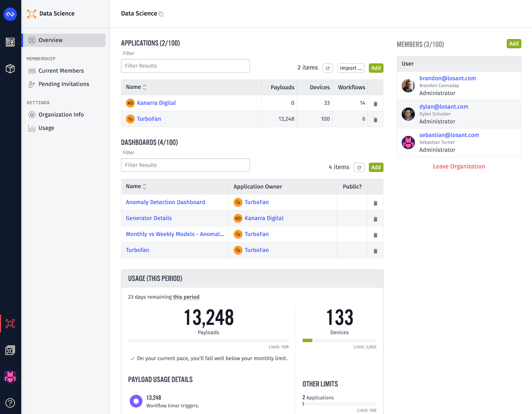Open TurboFan owner of Anomaly Detection Dashboard
This screenshot has width=532, height=414.
tap(257, 202)
